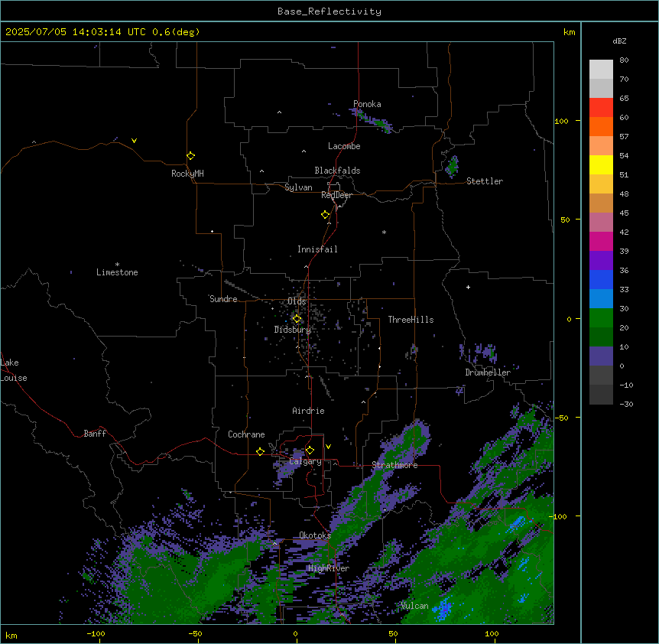Screen dimensions: 659x644
Task: Click the RedDeer city label
Action: click(336, 195)
